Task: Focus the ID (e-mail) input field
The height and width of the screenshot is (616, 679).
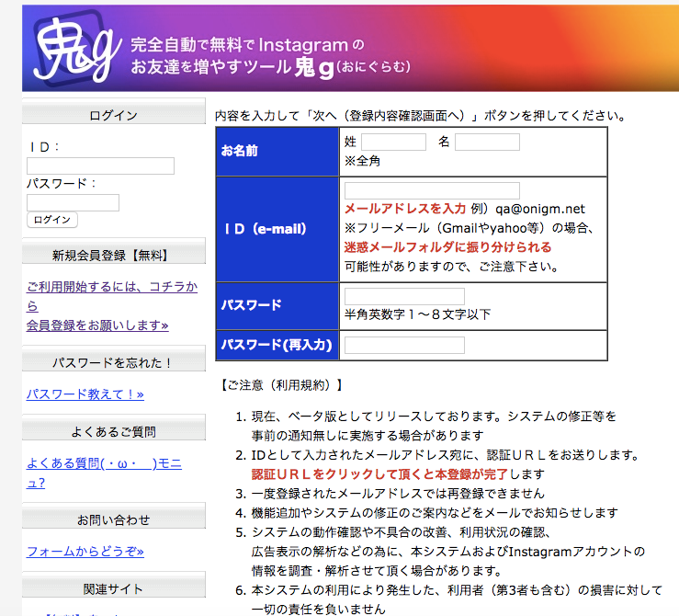Action: 432,190
